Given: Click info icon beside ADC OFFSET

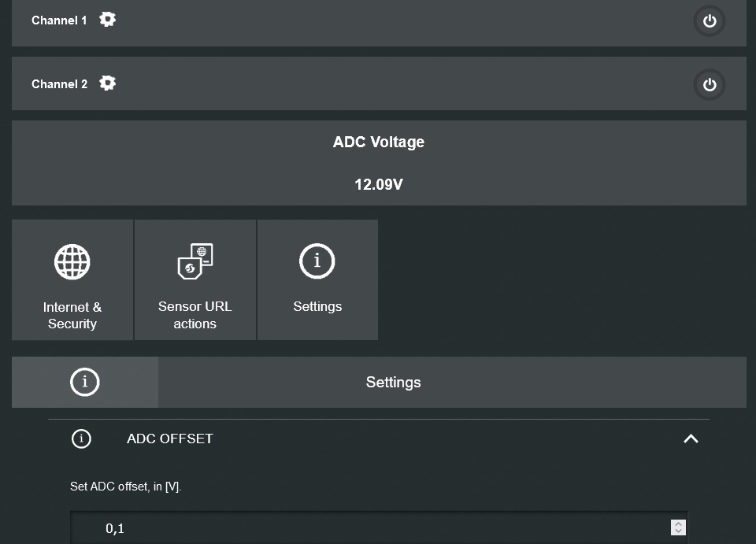Looking at the screenshot, I should click(81, 439).
